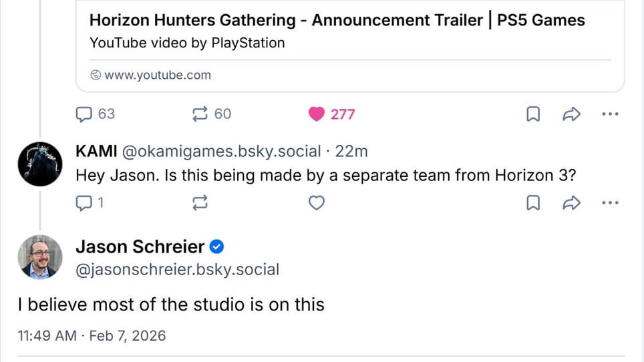644x362 pixels.
Task: Open repost menu showing 60 reposts
Action: click(200, 114)
